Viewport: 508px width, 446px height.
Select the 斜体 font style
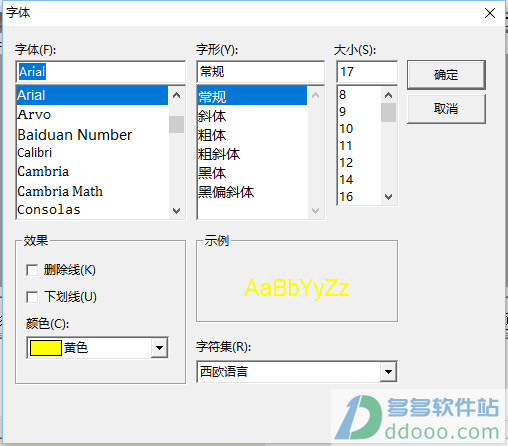252,116
